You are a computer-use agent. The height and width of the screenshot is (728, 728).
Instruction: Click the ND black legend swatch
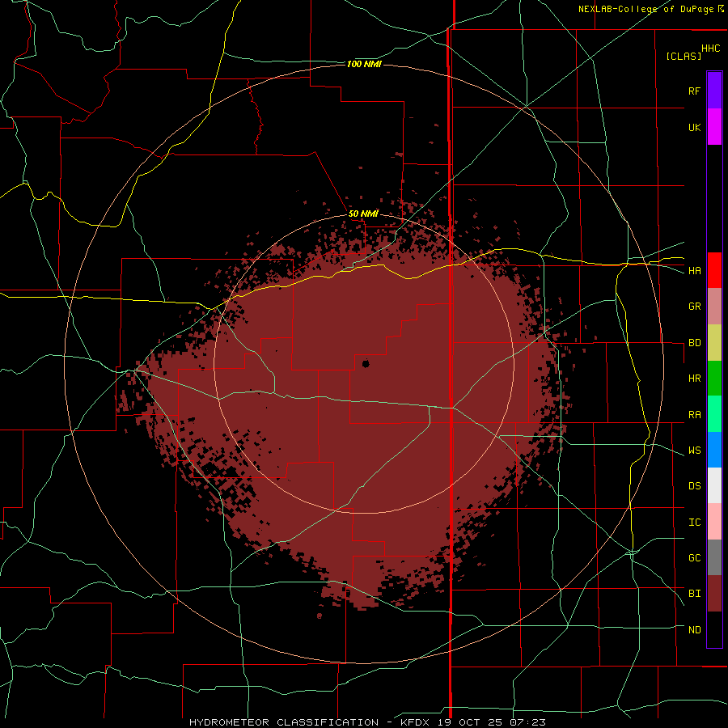pos(714,629)
